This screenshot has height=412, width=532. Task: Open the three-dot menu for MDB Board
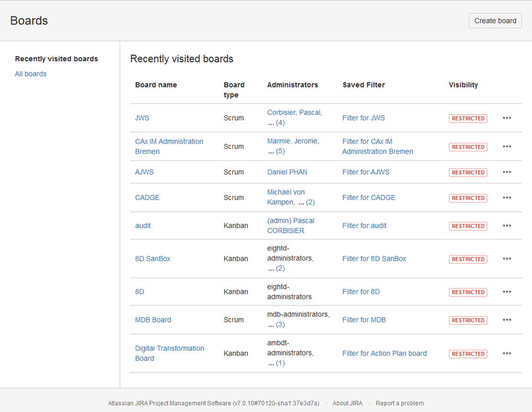coord(506,320)
